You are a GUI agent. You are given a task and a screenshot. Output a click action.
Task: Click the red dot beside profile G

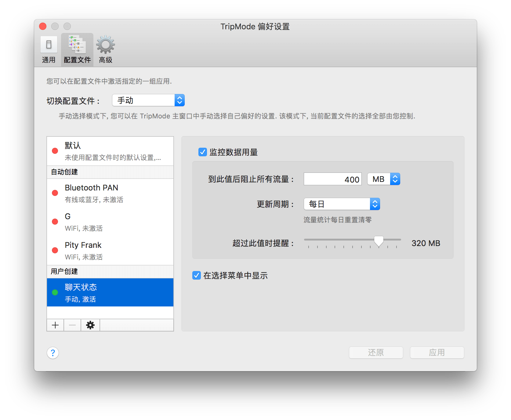coord(55,222)
